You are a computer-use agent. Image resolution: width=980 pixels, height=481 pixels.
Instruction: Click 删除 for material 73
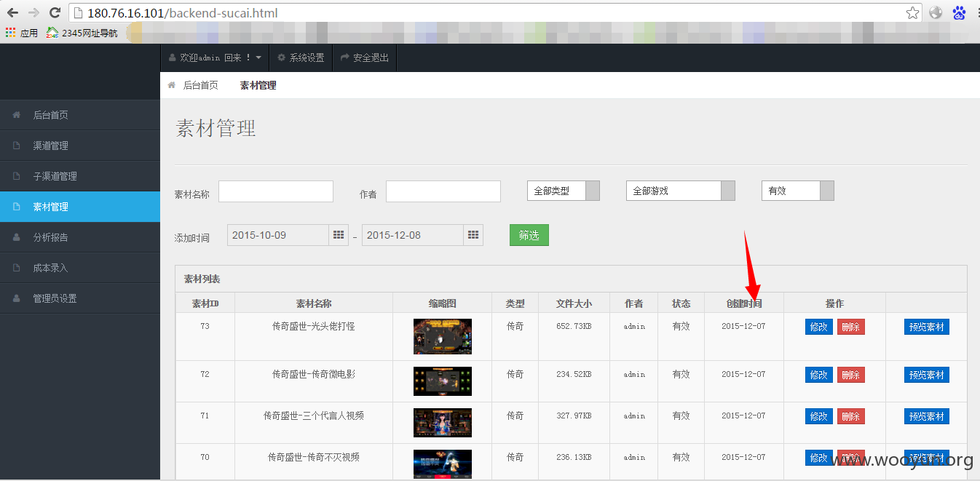(x=851, y=327)
